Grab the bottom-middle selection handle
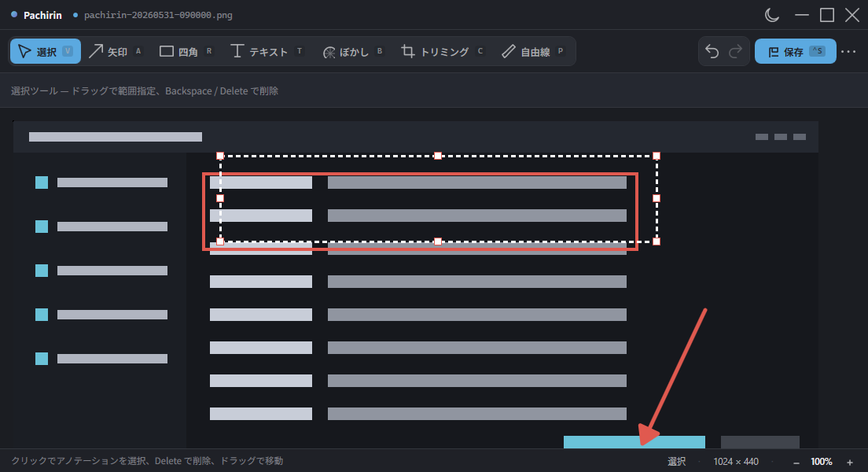This screenshot has width=868, height=472. click(x=438, y=241)
